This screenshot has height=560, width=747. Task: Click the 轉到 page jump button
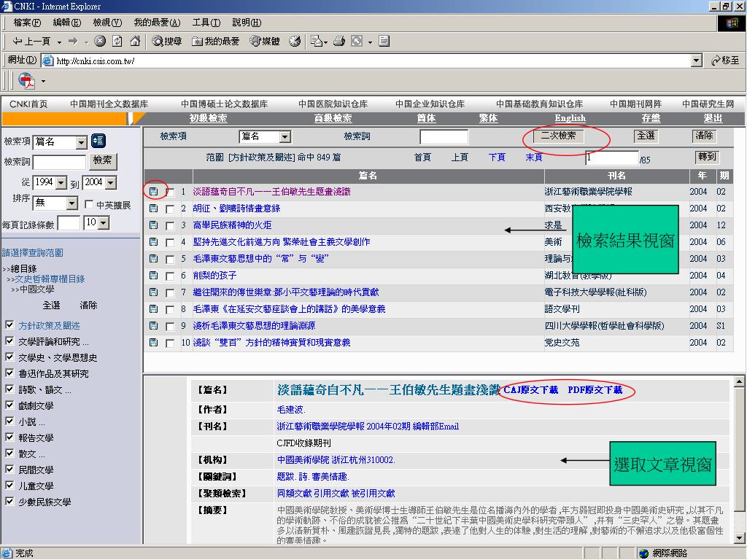[707, 156]
